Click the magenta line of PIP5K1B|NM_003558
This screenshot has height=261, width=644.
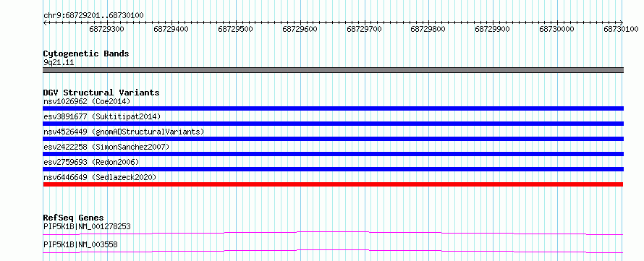334,251
